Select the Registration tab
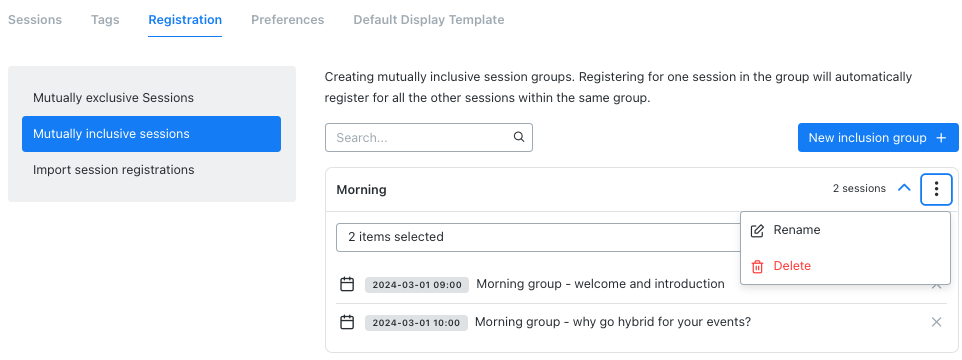 pyautogui.click(x=185, y=20)
